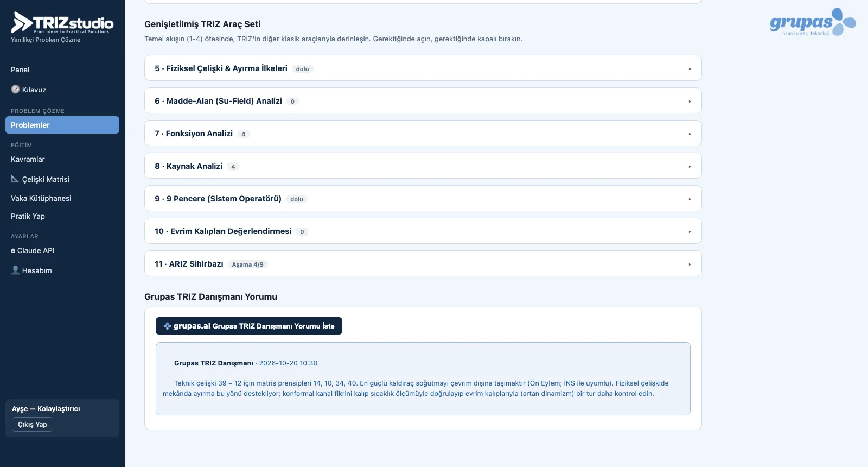Expand the Madde-Alan (Su-Field) Analizi arrow

(x=690, y=102)
